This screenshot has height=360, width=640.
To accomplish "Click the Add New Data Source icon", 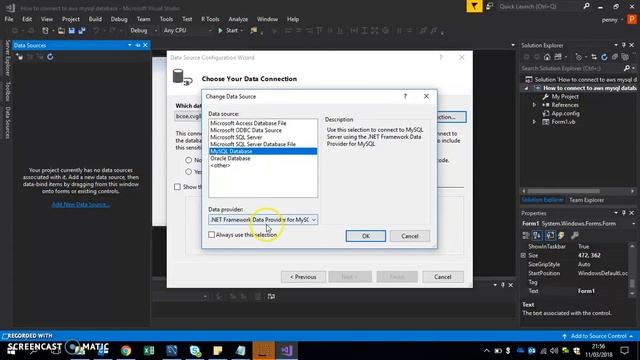I will [x=20, y=57].
